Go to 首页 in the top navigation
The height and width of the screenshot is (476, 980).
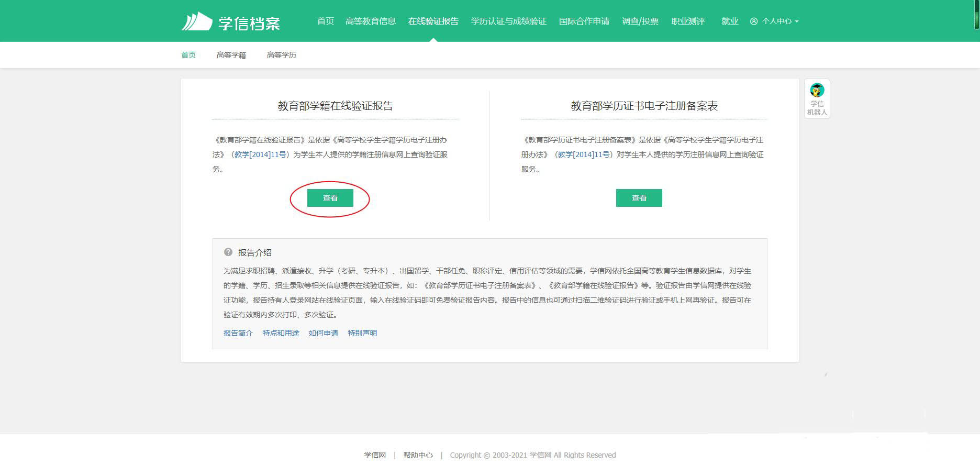click(x=326, y=21)
